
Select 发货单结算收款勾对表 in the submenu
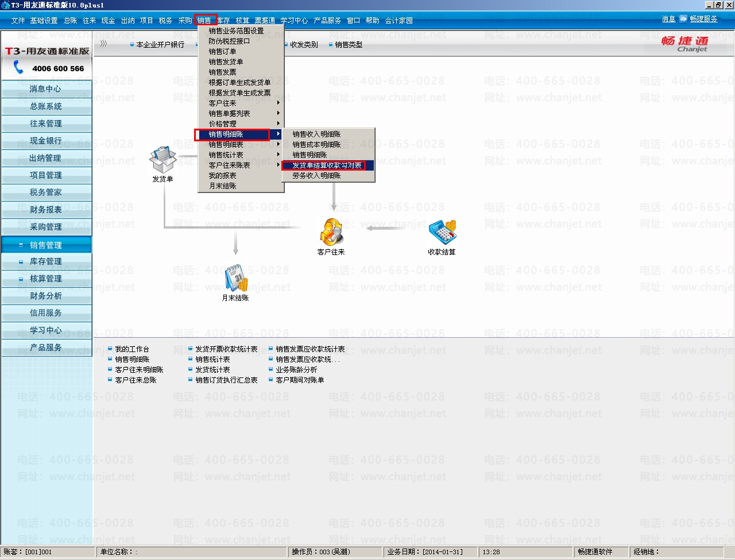point(327,165)
